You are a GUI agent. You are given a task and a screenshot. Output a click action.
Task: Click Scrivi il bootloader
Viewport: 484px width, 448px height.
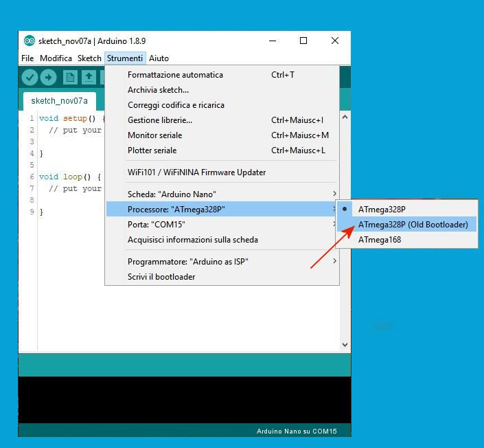(x=161, y=277)
